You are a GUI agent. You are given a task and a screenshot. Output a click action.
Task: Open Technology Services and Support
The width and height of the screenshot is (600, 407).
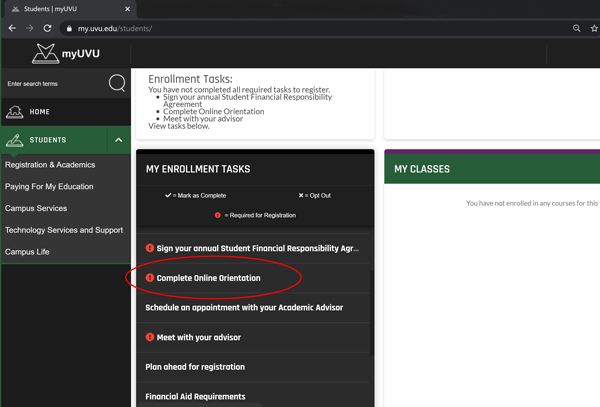[64, 230]
